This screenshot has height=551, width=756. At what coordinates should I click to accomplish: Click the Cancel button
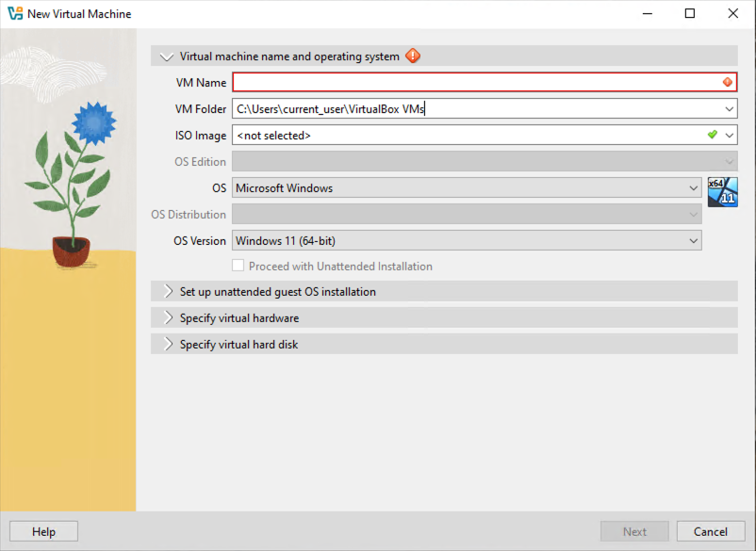click(x=711, y=532)
